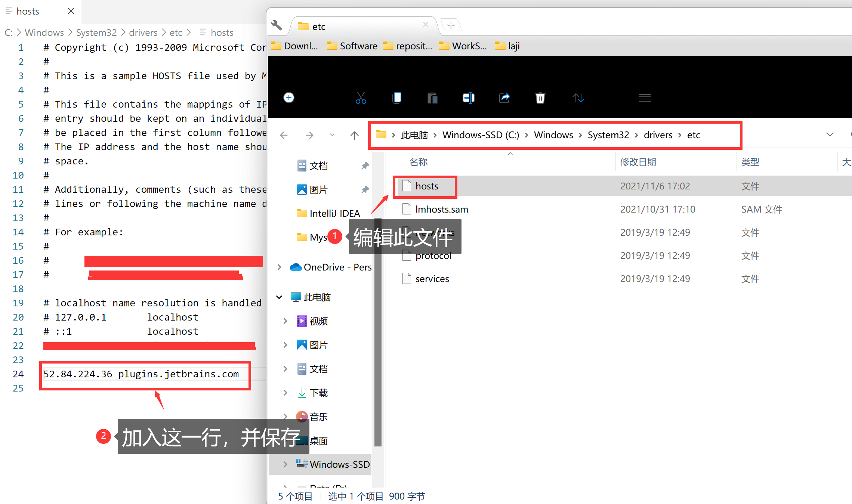The width and height of the screenshot is (852, 504).
Task: Open the view options lines icon
Action: (x=645, y=98)
